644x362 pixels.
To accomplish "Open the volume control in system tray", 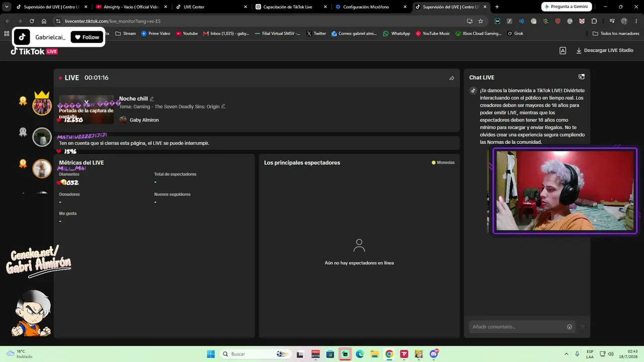I will click(611, 354).
